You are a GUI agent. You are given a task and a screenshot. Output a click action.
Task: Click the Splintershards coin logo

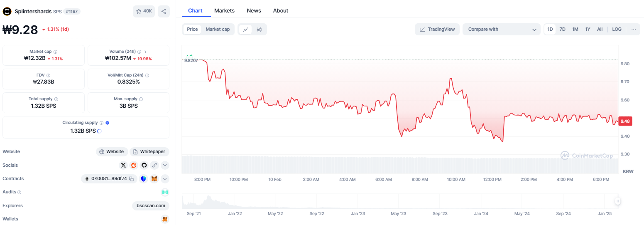click(x=7, y=11)
